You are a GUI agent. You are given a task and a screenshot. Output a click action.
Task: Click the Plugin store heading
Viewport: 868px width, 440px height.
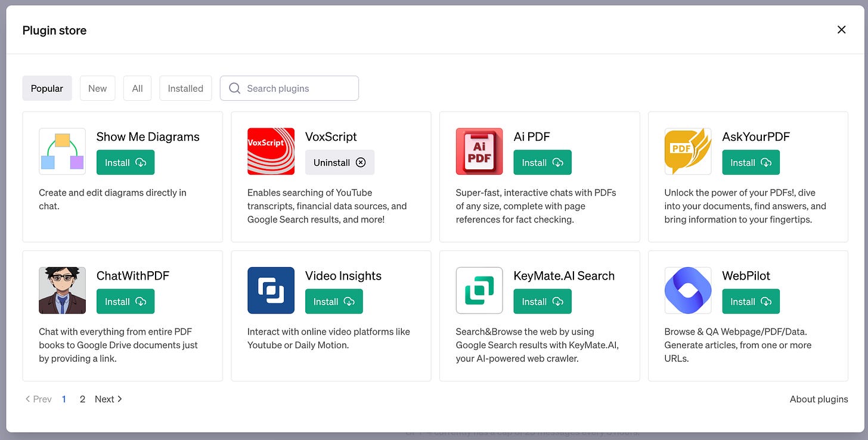[x=54, y=30]
